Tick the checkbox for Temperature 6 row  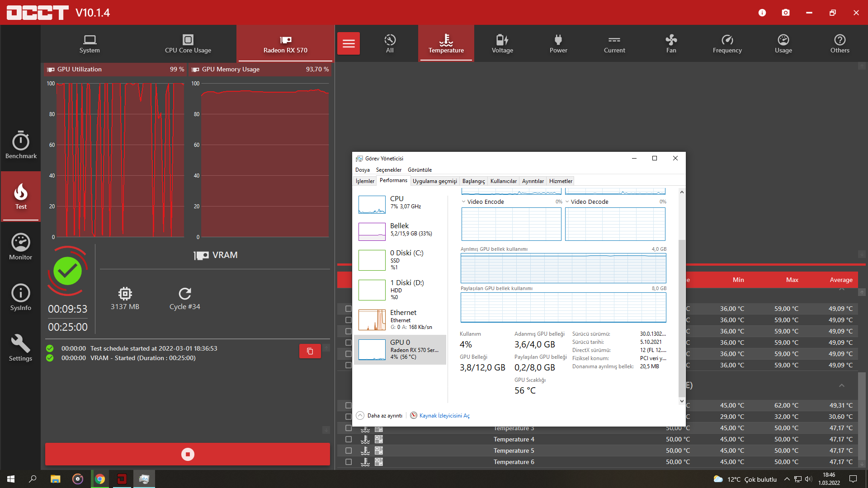pos(349,462)
